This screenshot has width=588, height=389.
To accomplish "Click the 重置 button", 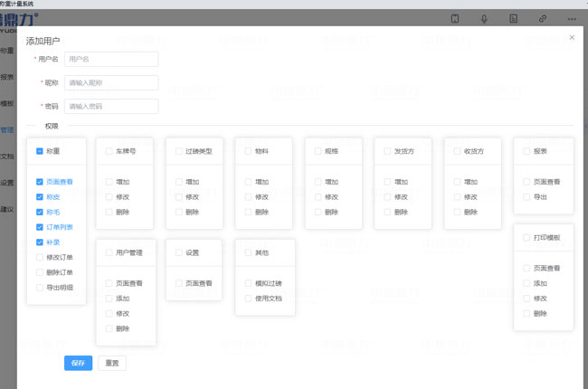I will coord(112,363).
